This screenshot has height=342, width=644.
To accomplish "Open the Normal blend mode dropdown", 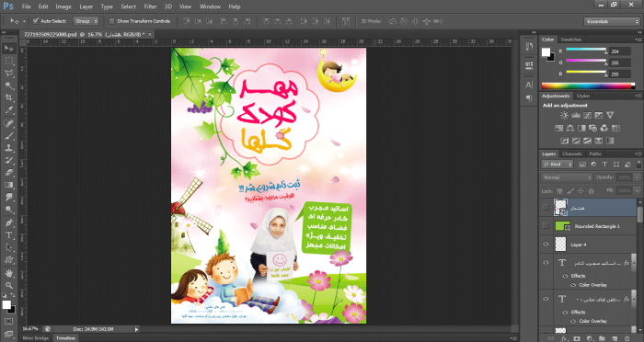I will click(567, 177).
